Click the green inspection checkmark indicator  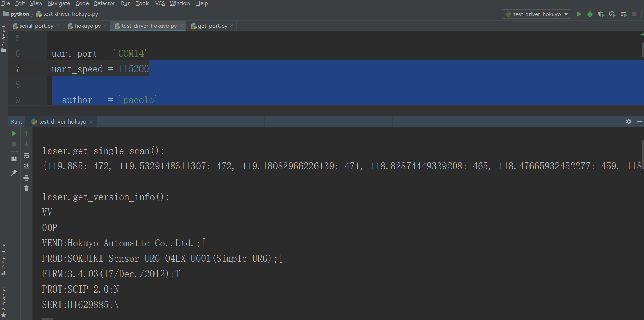(642, 34)
